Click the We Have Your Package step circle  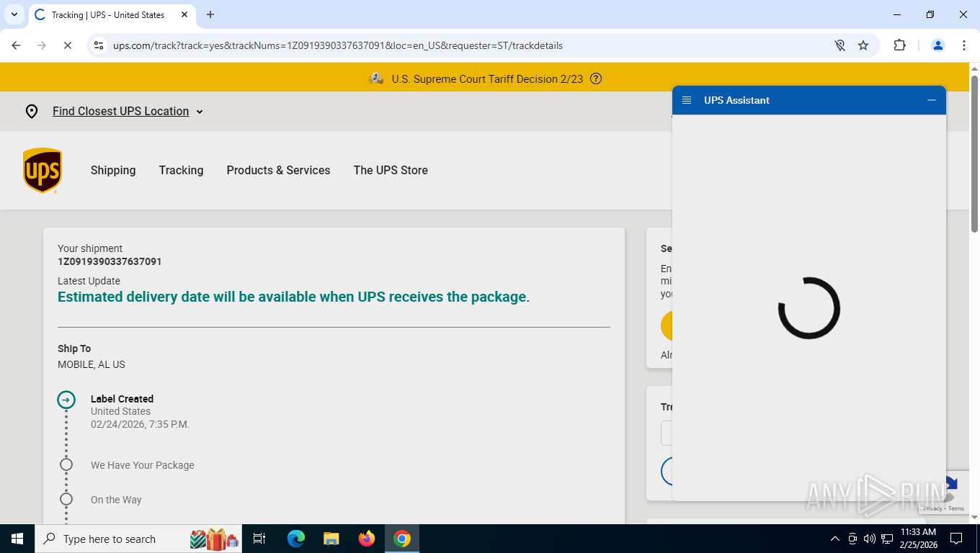pyautogui.click(x=66, y=464)
